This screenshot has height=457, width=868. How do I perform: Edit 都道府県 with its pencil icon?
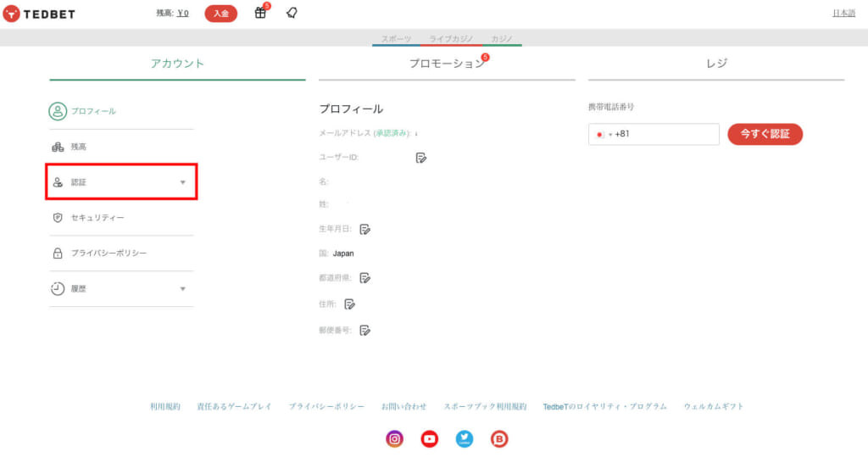[364, 278]
